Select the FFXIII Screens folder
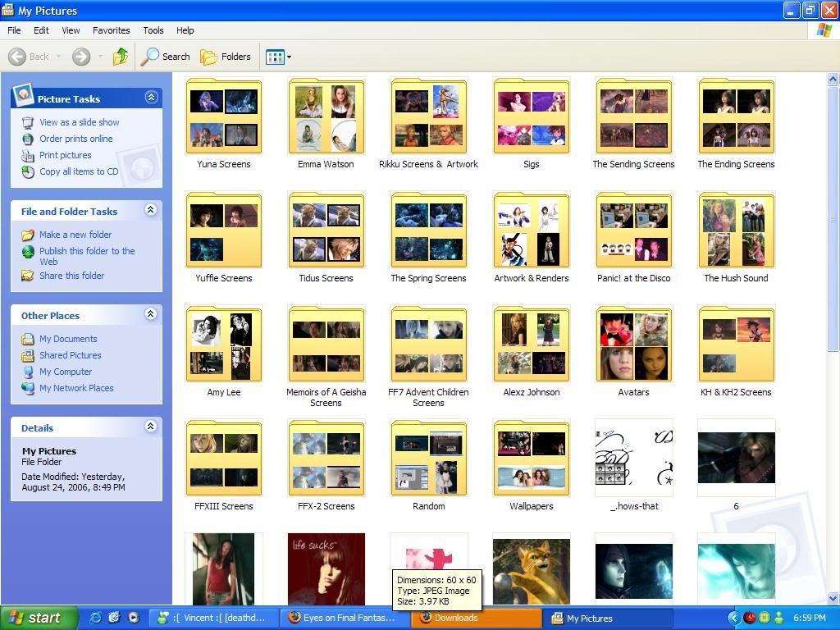The height and width of the screenshot is (630, 840). pyautogui.click(x=224, y=458)
